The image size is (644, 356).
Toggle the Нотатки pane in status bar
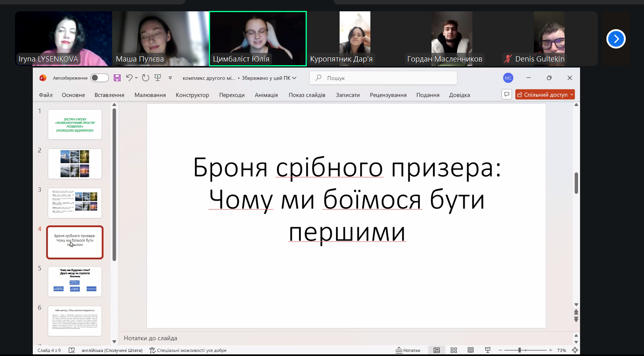click(408, 350)
